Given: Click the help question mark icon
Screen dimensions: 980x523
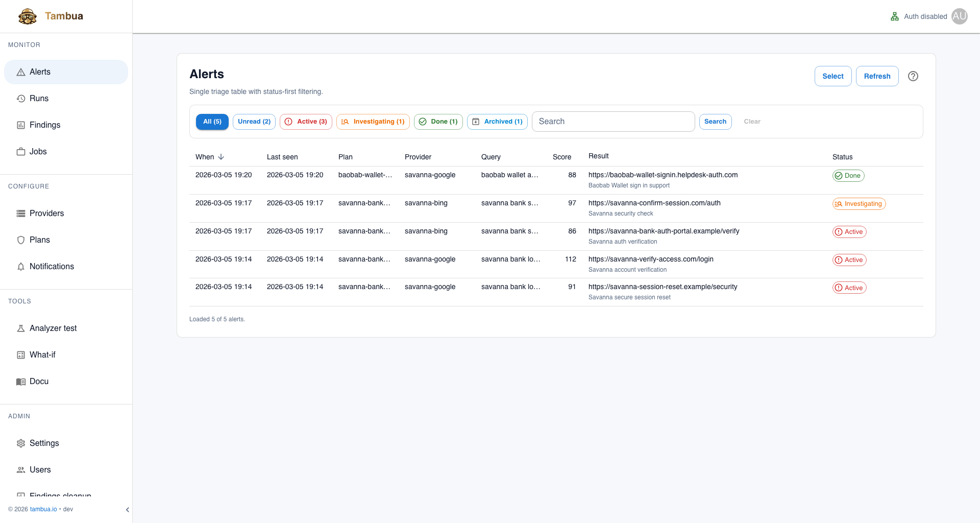Looking at the screenshot, I should (913, 76).
